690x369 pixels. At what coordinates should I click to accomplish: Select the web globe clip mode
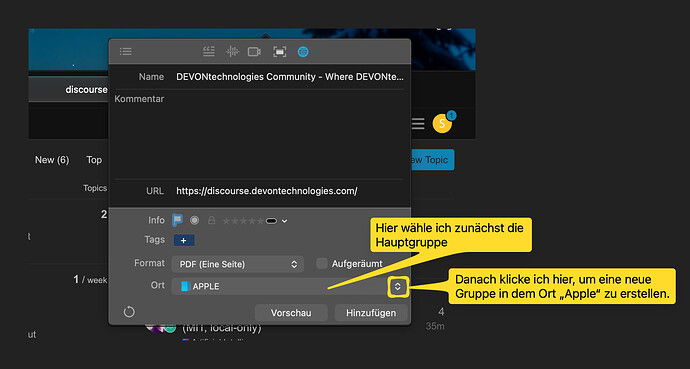[x=303, y=52]
